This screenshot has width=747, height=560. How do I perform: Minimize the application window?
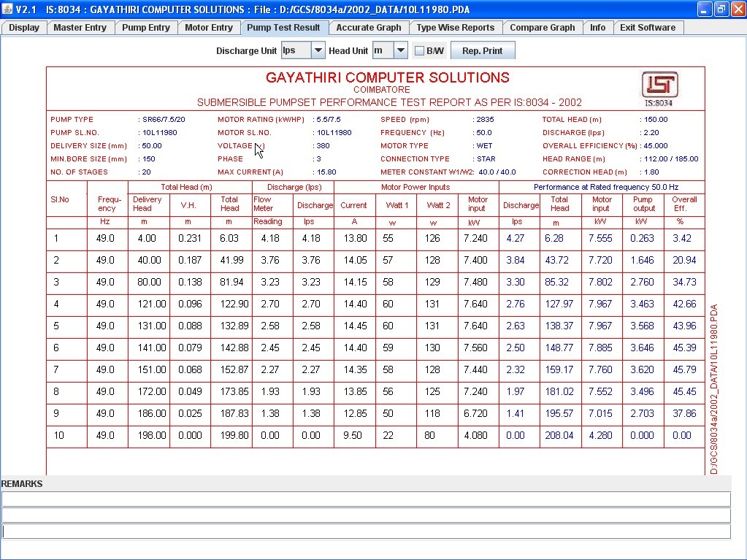pos(705,9)
